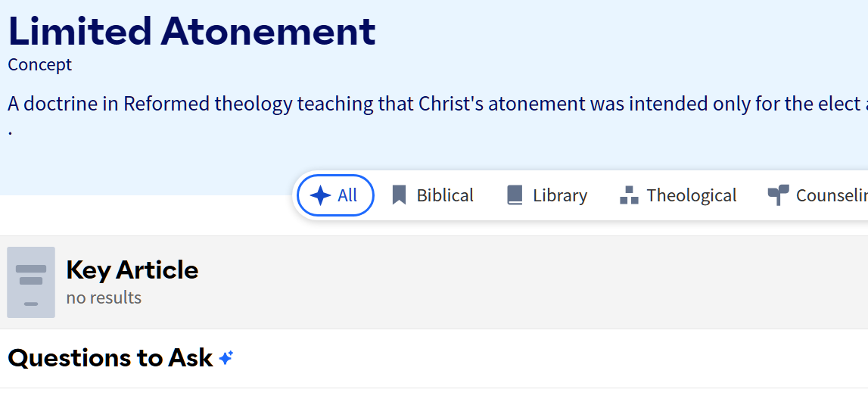Click the Limited Atonement page title
This screenshot has height=405, width=868.
191,32
